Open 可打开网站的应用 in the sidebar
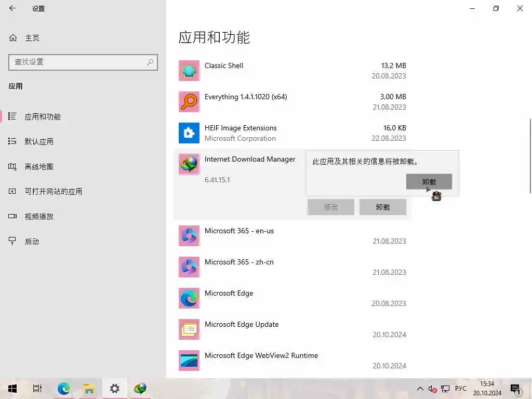532x399 pixels. coord(83,191)
